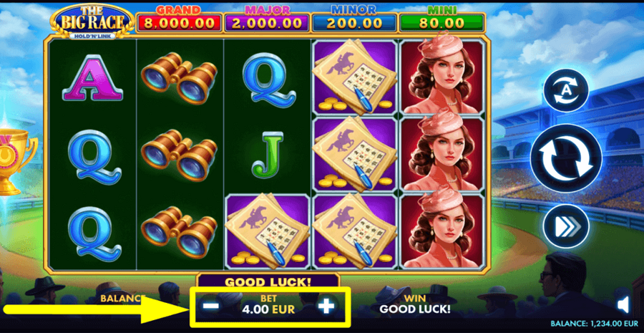This screenshot has height=333, width=644.
Task: Click the large spin button
Action: [566, 158]
